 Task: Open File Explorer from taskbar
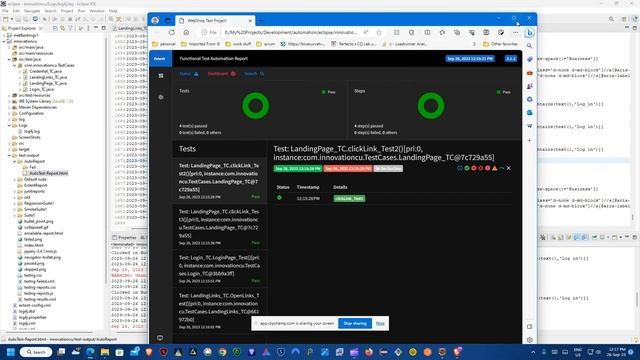point(105,352)
